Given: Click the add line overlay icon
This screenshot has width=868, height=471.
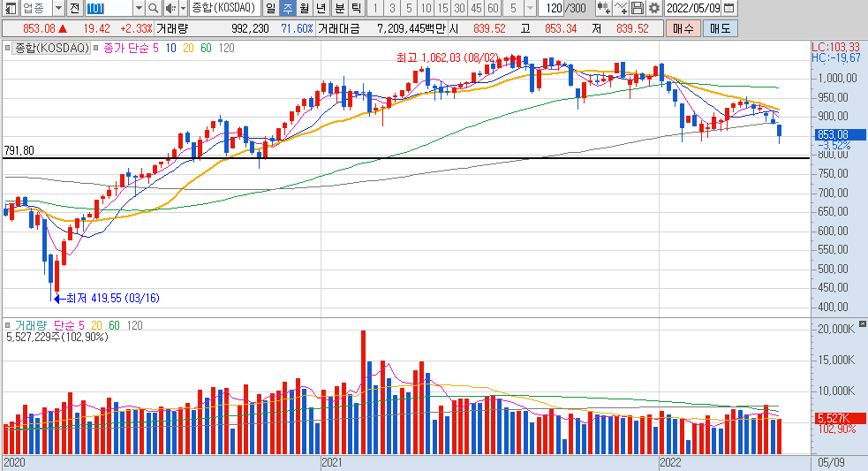Looking at the screenshot, I should (621, 8).
